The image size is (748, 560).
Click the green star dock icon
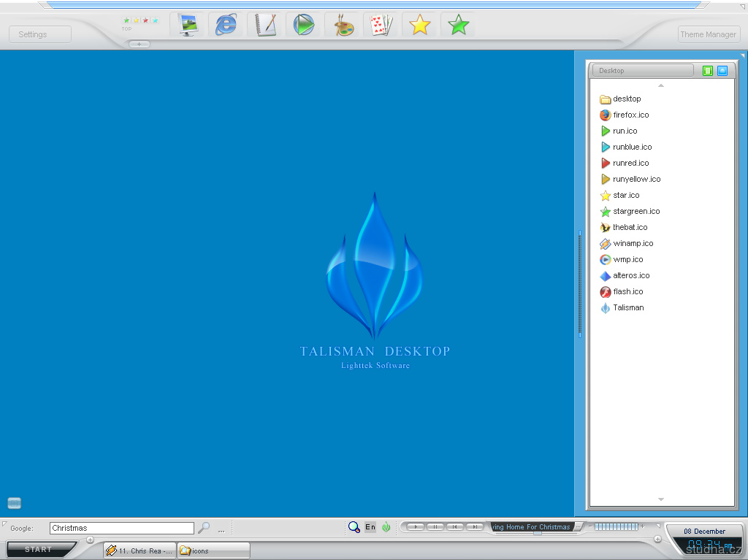[459, 26]
